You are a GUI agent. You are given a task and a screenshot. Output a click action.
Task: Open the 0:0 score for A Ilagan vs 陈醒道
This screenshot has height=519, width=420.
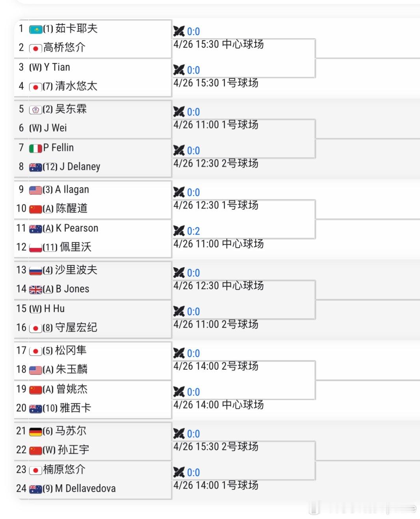(x=193, y=192)
